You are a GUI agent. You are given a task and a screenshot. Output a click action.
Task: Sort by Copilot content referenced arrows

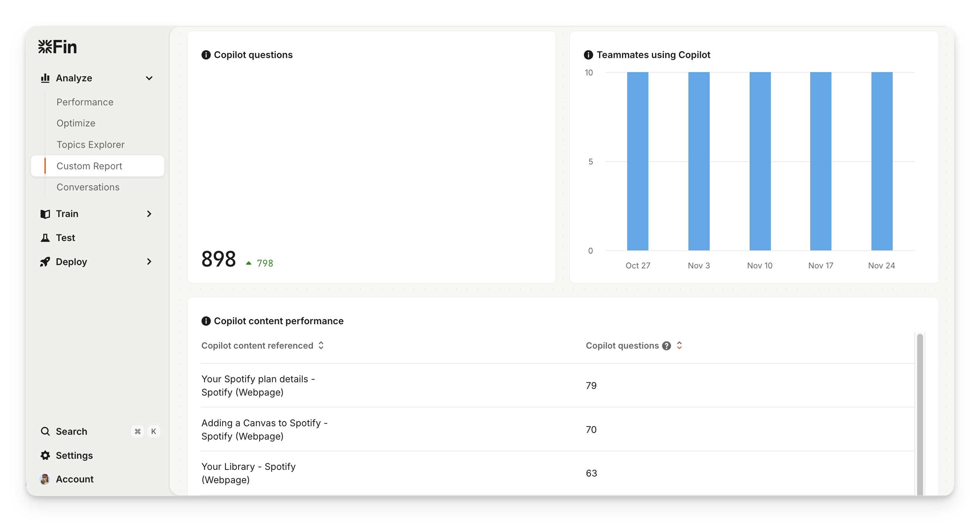[321, 345]
